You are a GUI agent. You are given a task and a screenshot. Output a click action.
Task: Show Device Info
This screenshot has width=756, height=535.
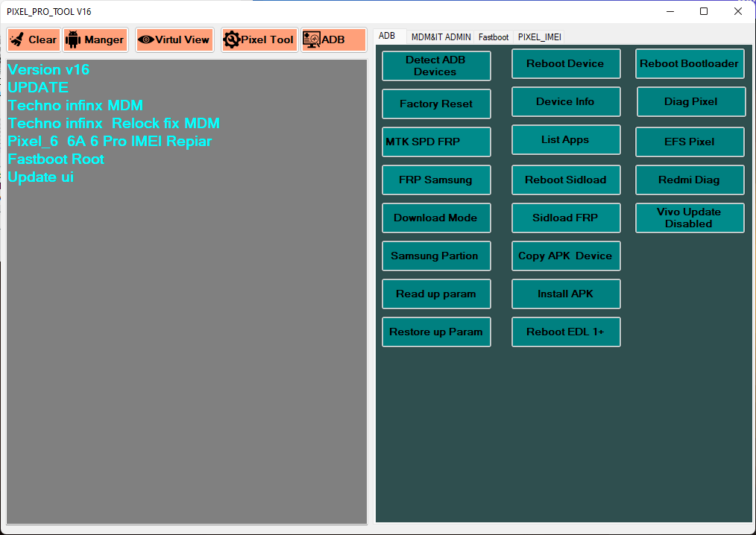pos(565,102)
